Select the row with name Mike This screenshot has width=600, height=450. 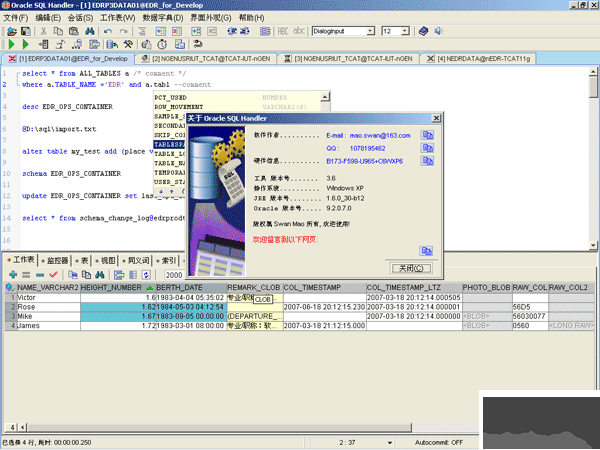(x=27, y=316)
